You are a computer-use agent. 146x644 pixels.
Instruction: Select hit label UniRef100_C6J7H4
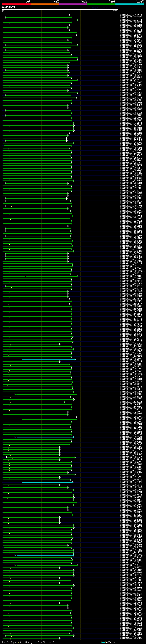click(131, 440)
